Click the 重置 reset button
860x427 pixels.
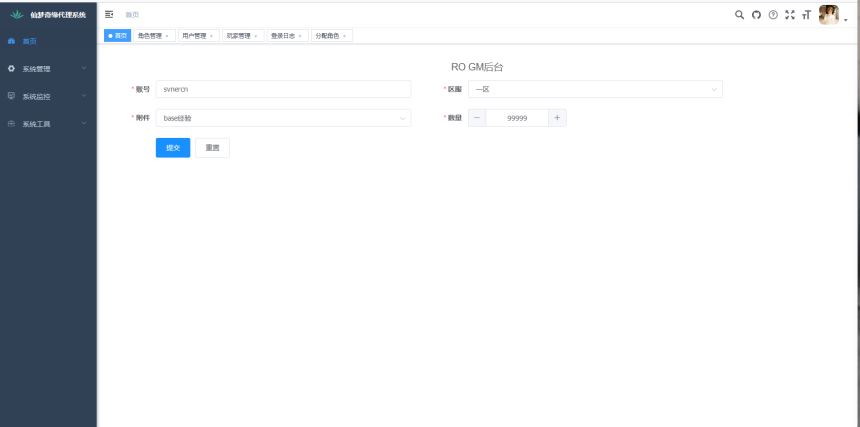click(x=212, y=148)
